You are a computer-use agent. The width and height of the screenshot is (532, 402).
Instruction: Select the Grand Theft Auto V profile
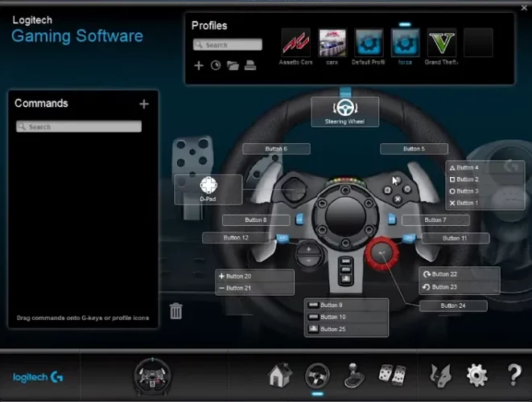coord(441,43)
